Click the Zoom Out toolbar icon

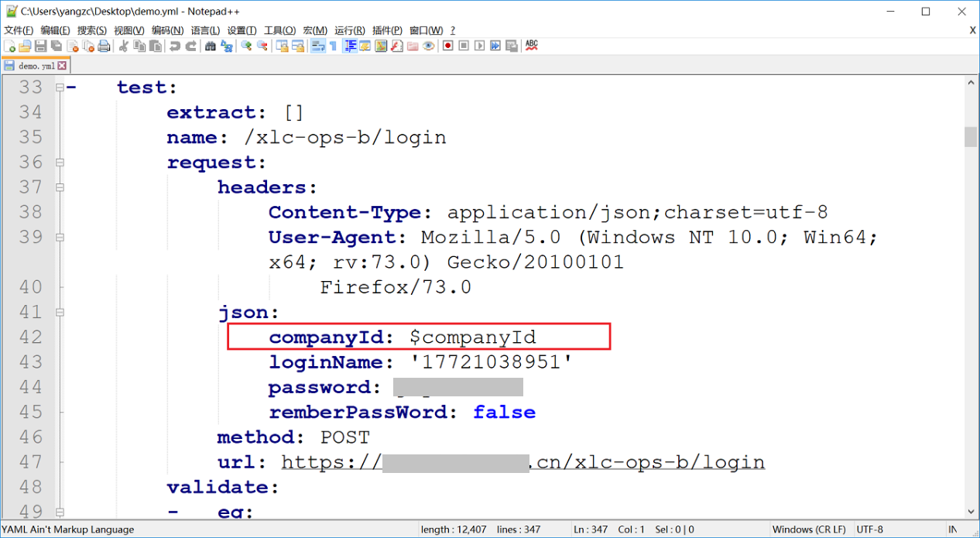click(x=262, y=46)
